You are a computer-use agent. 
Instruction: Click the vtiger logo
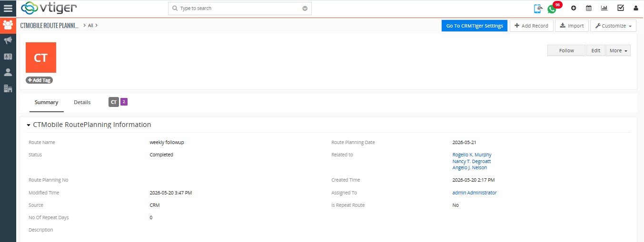click(x=49, y=8)
